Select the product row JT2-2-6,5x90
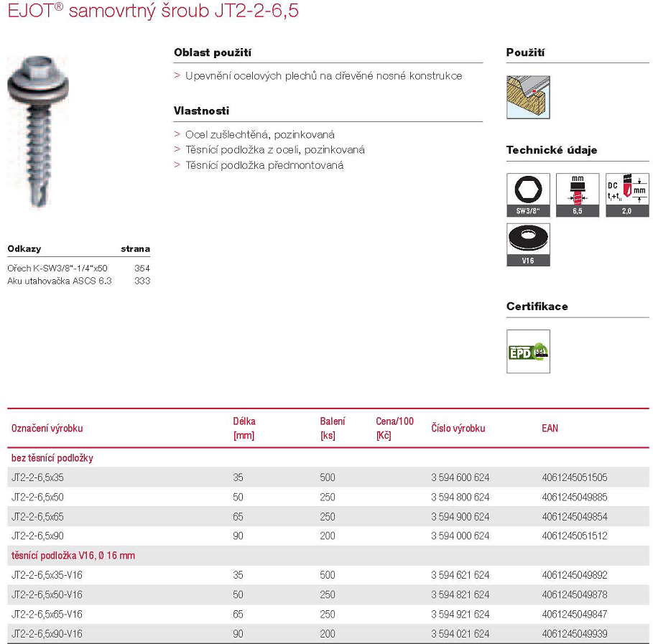This screenshot has height=644, width=653. click(x=328, y=536)
